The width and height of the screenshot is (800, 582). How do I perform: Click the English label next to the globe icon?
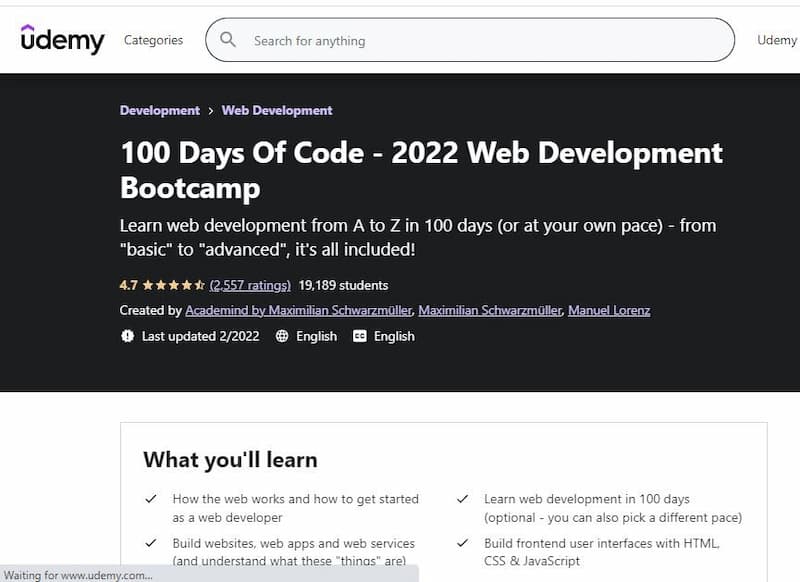(316, 336)
